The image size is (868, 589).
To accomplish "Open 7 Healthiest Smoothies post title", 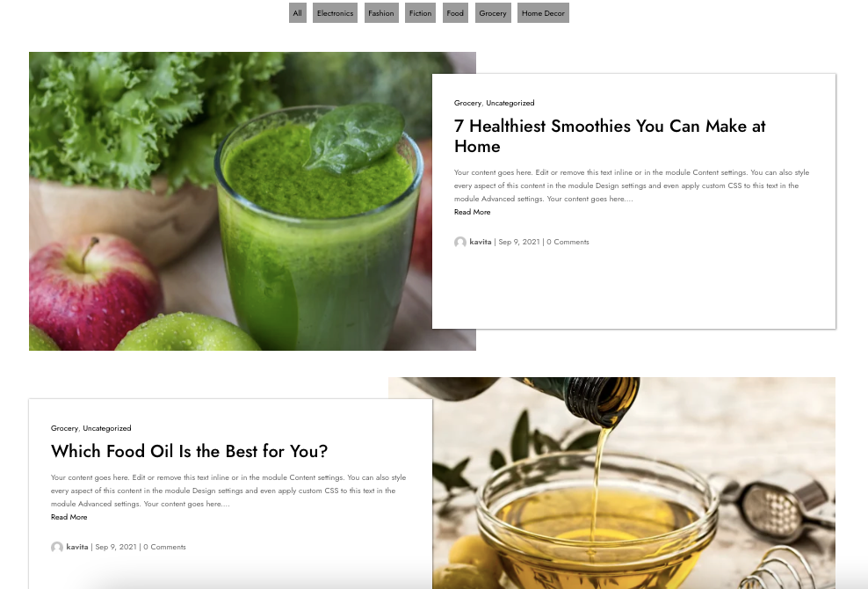I will [x=610, y=136].
